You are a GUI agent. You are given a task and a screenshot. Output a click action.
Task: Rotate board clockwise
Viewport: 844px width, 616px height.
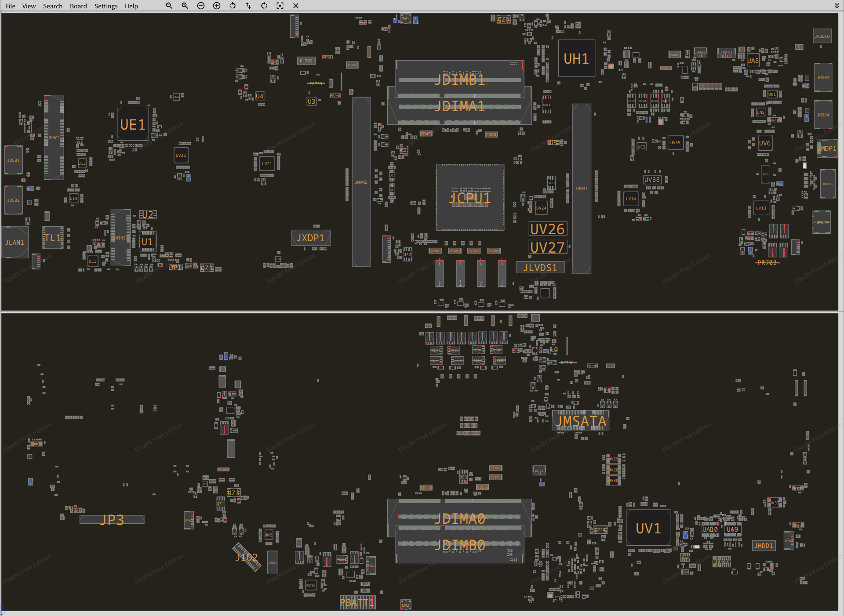264,6
